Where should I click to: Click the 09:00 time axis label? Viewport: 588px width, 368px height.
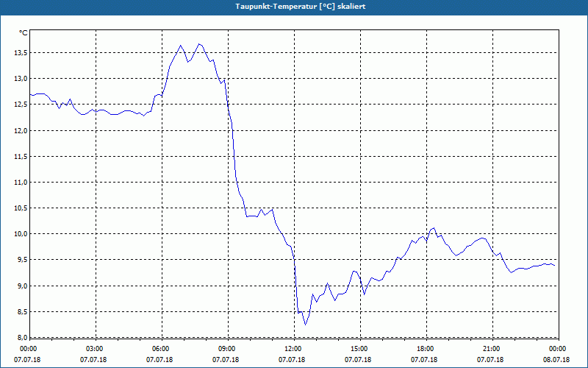click(228, 349)
